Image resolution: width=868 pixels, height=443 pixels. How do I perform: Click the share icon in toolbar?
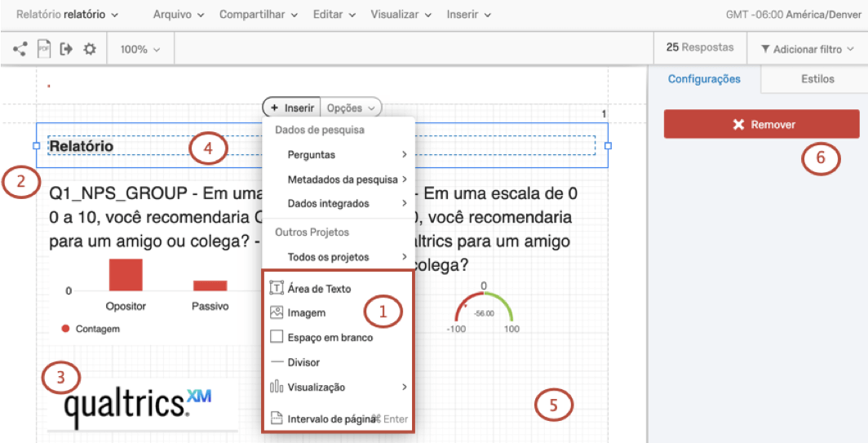coord(20,49)
